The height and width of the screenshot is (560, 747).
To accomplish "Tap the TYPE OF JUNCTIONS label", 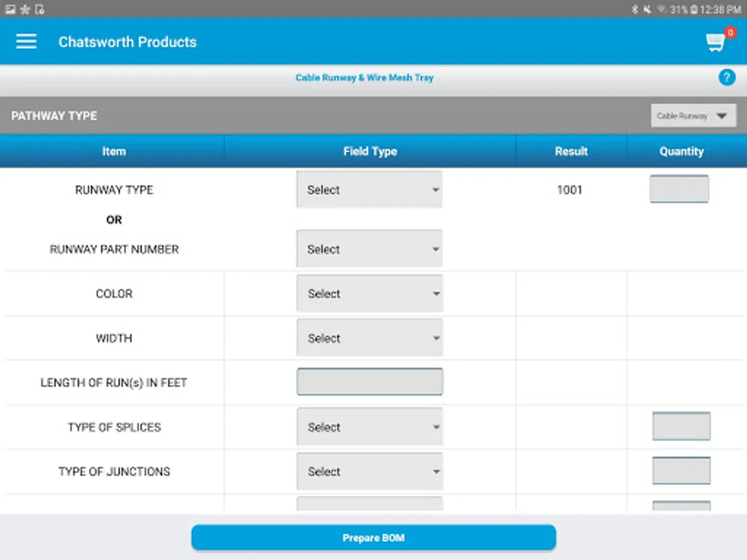I will tap(114, 471).
